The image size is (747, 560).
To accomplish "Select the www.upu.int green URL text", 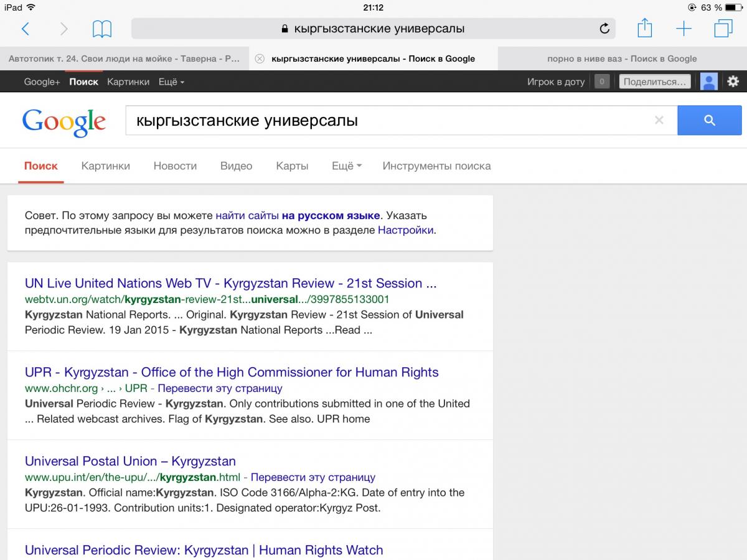I will [133, 477].
